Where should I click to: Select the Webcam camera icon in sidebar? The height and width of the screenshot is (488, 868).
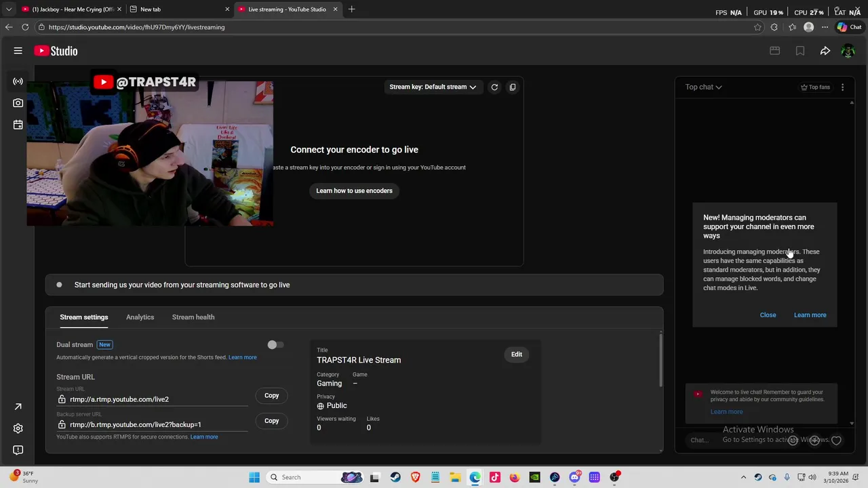tap(18, 103)
